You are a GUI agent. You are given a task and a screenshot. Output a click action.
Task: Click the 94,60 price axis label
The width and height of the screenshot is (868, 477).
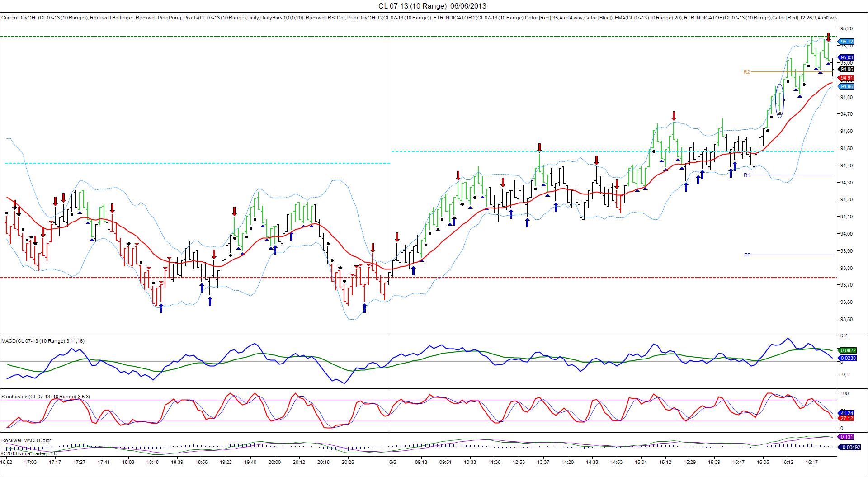846,131
